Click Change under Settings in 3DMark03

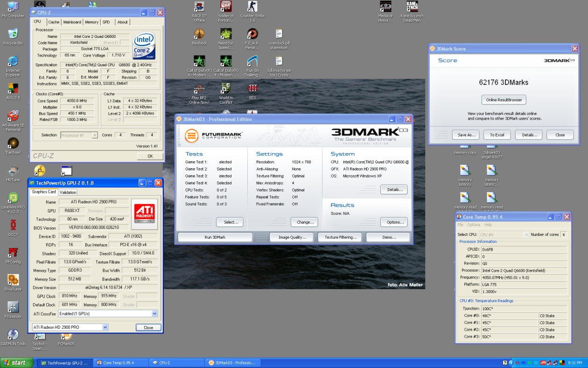tap(304, 222)
